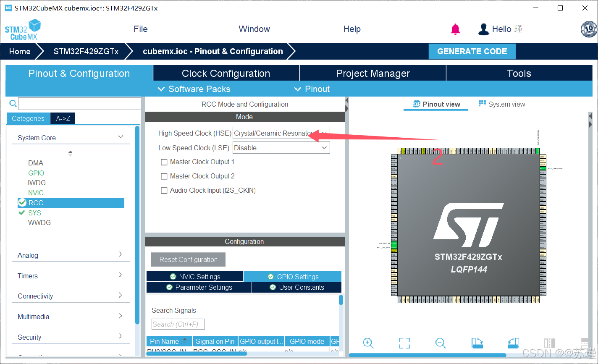
Task: Switch to the Clock Configuration tab
Action: click(x=226, y=73)
